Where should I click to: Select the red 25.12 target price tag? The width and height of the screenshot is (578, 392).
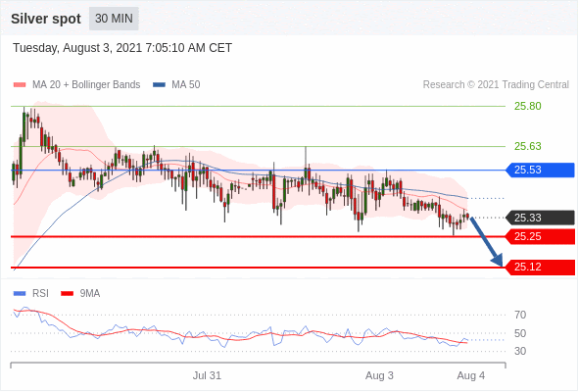540,267
